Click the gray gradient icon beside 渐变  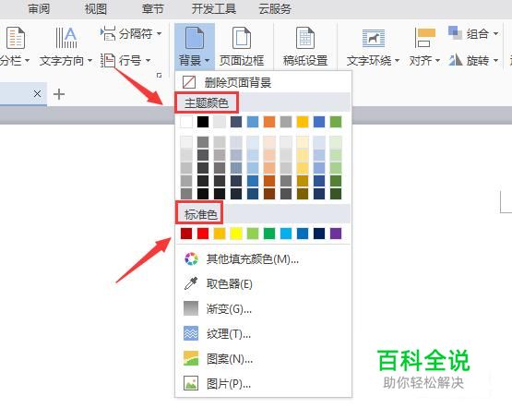[x=191, y=308]
